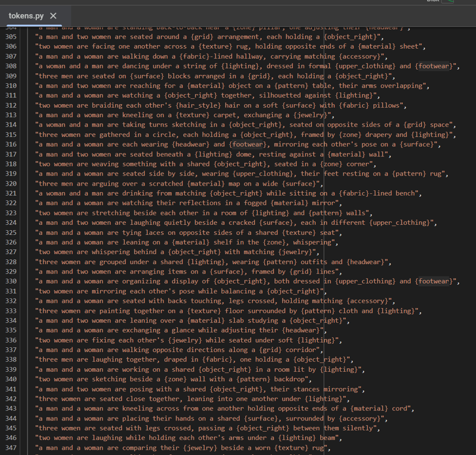Click the Disk usage indicator graph
Viewport: 476px width, 455px height.
pyautogui.click(x=448, y=1)
